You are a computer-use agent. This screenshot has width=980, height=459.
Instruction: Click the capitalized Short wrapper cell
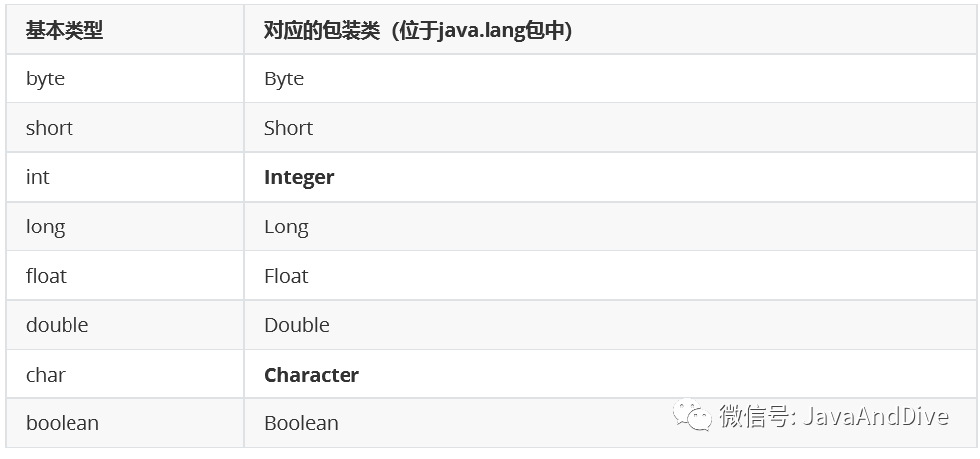[610, 128]
